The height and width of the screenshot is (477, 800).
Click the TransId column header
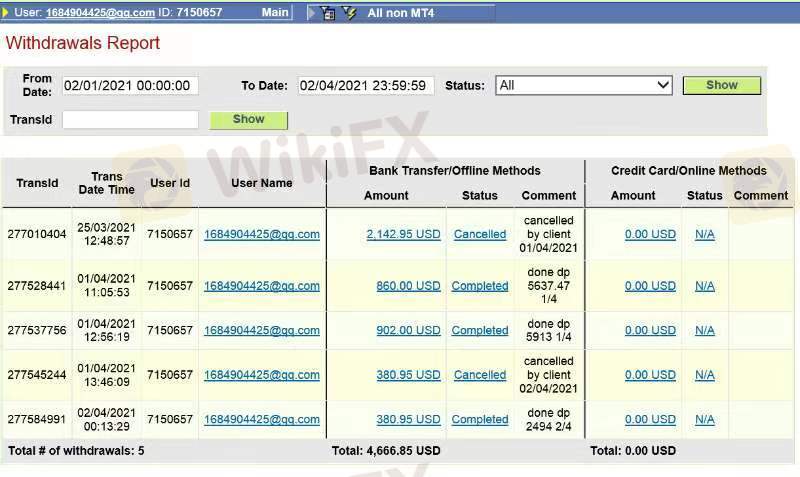pyautogui.click(x=37, y=183)
